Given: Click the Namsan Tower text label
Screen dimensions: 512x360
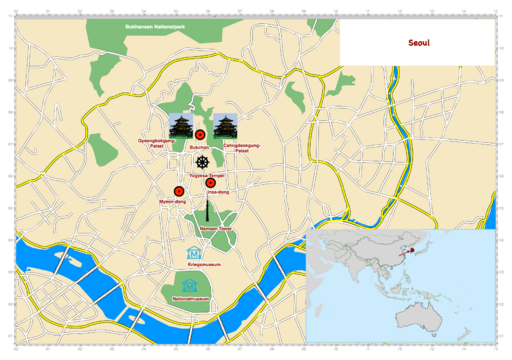Looking at the screenshot, I should click(216, 228).
